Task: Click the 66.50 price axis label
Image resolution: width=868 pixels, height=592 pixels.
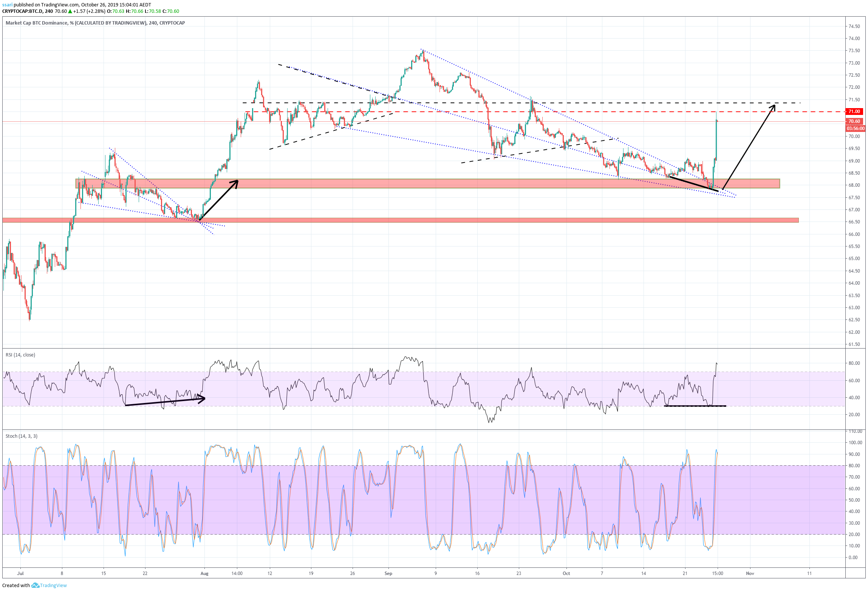Action: 854,222
